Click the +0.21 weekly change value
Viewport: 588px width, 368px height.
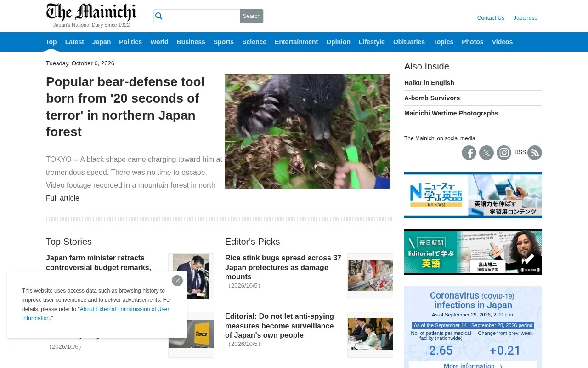coord(505,351)
